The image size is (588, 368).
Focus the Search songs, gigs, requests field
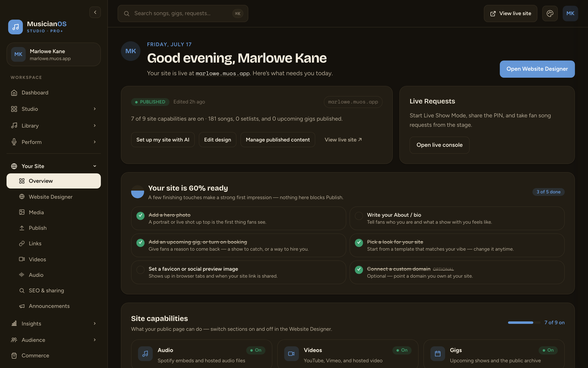click(183, 14)
